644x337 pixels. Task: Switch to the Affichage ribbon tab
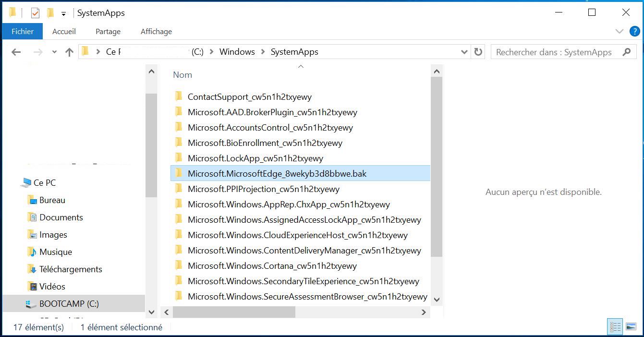point(156,31)
